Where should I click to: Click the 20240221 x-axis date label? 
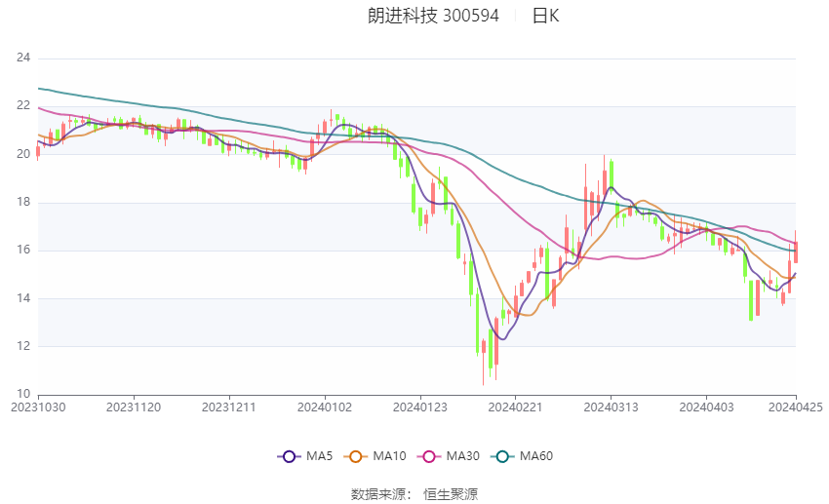[x=515, y=407]
